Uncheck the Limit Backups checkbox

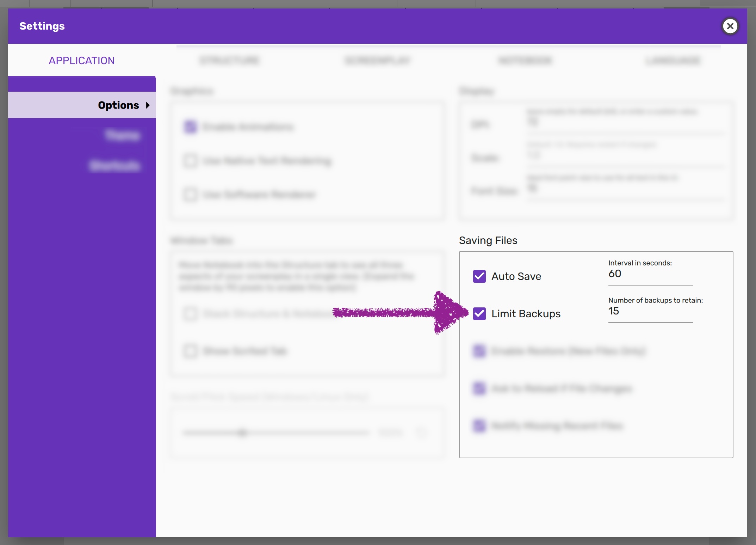479,314
